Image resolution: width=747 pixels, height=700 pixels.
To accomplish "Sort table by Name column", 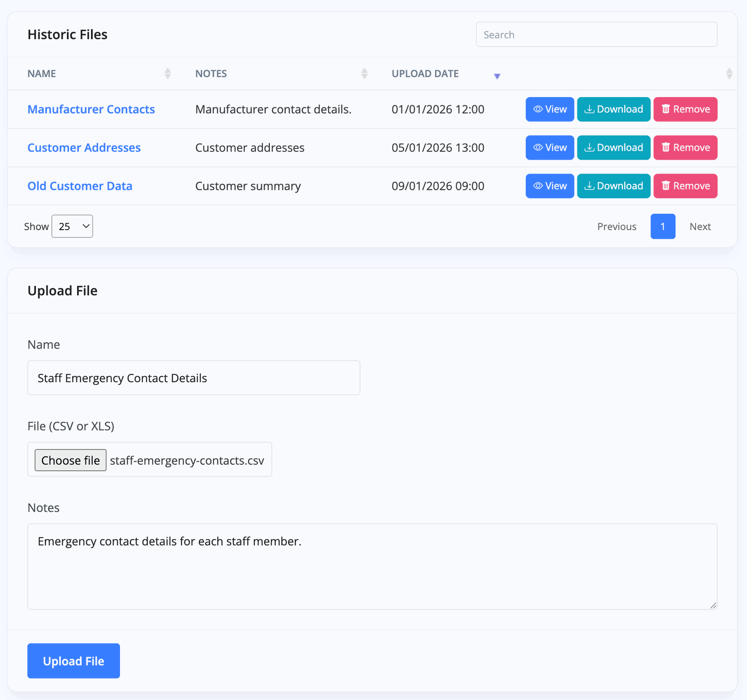I will click(x=42, y=74).
